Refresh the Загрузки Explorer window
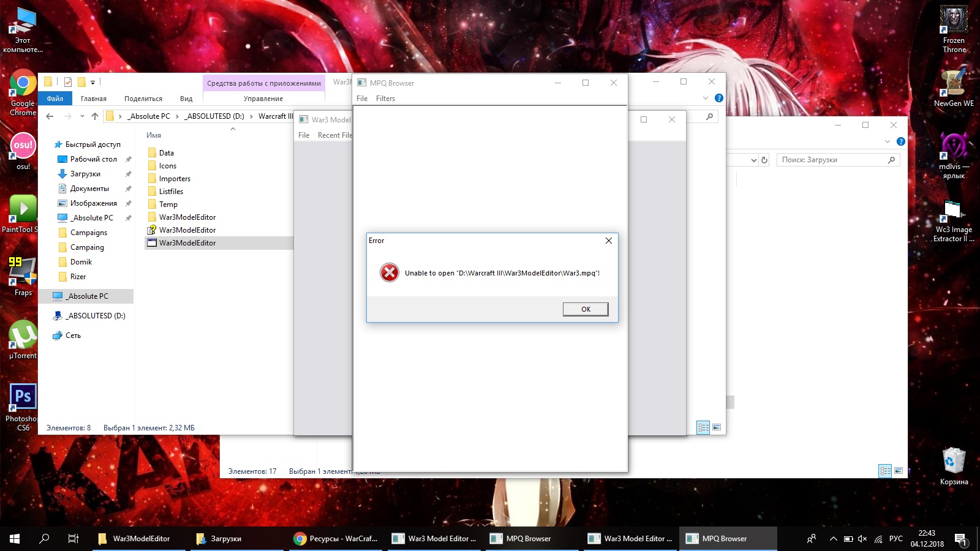 764,160
